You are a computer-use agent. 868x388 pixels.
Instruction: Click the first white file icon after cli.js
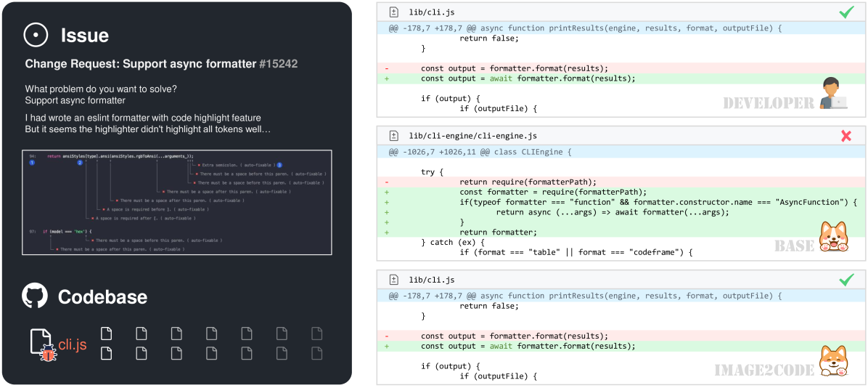click(x=107, y=334)
